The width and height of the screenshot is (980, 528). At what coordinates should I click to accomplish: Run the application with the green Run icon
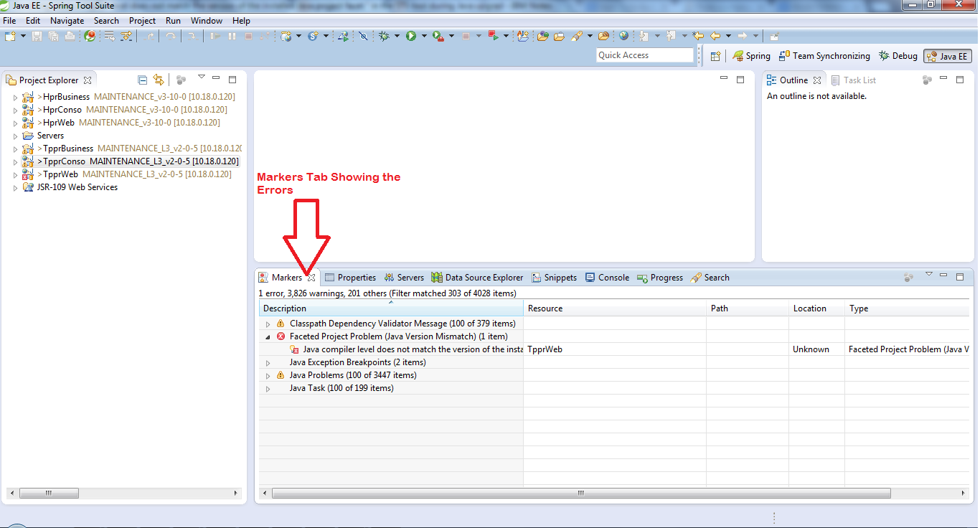pos(411,35)
